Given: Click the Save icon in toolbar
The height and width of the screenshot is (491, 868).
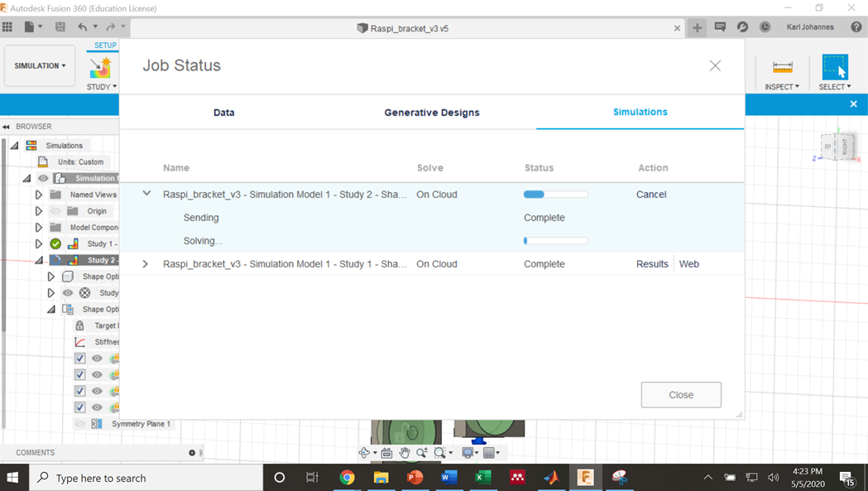Looking at the screenshot, I should [60, 26].
